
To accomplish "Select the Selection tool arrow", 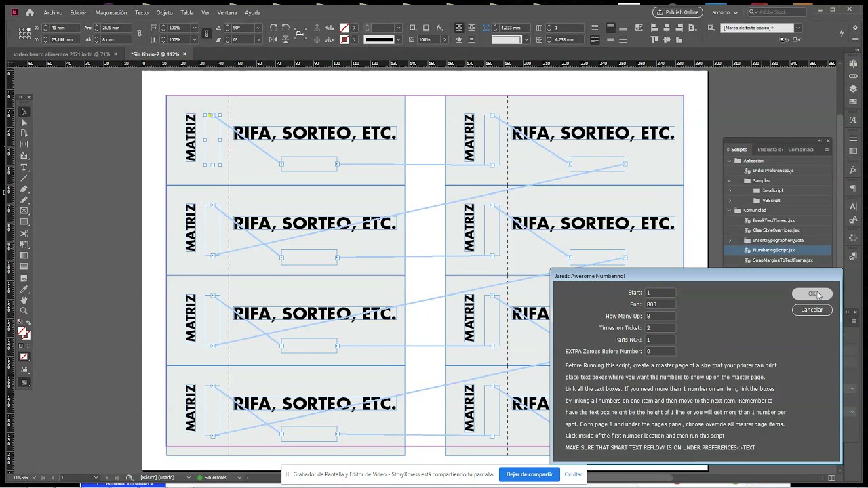I will 24,112.
